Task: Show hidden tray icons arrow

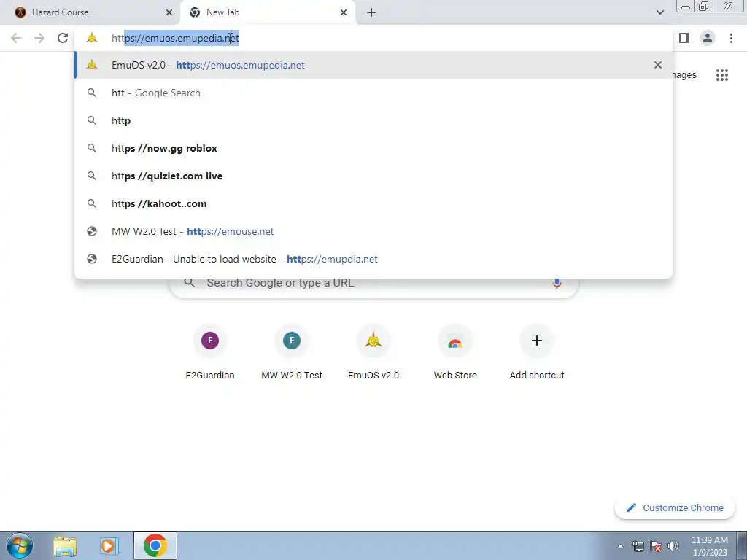Action: coord(620,547)
